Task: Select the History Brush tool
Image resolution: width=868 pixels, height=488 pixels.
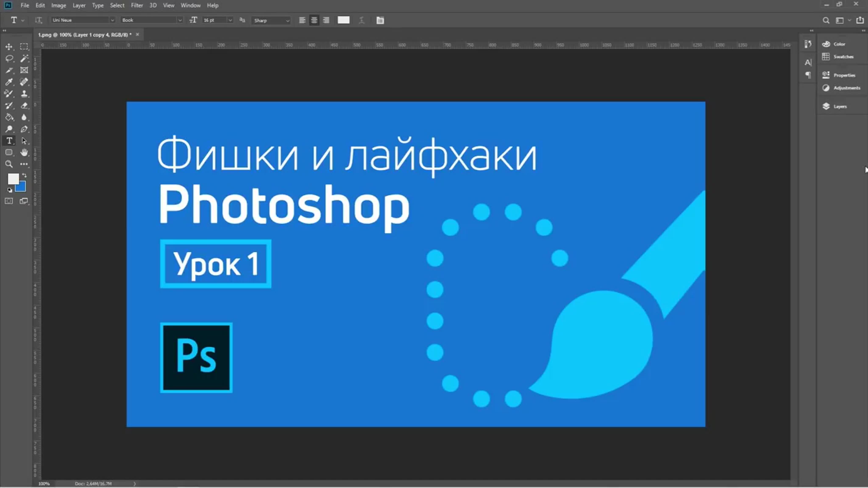Action: (x=9, y=105)
